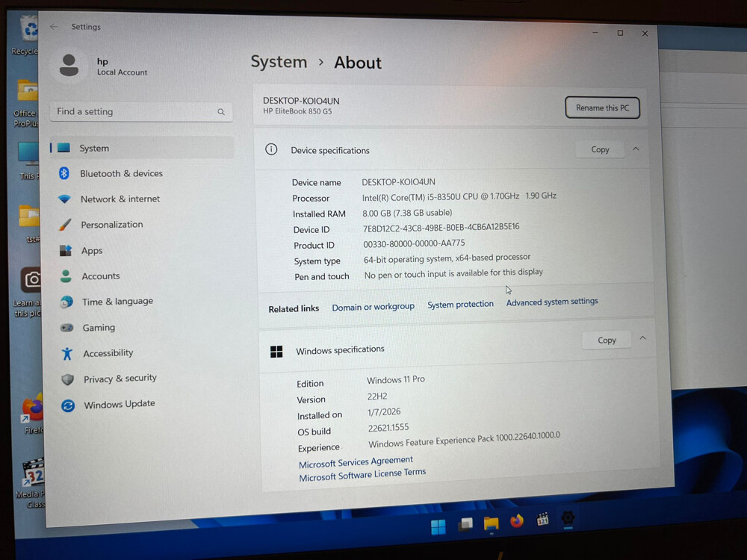
Task: Open Microsoft Software License Terms link
Action: tap(362, 474)
